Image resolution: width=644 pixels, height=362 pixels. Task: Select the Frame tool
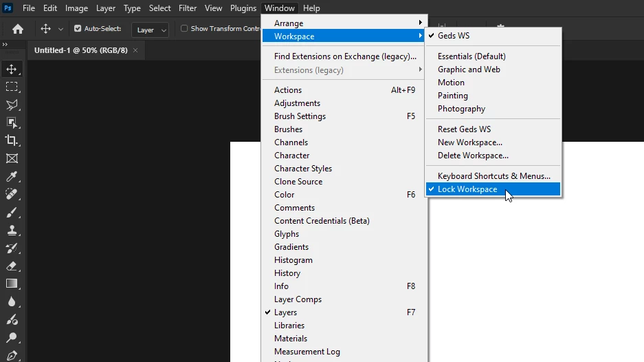tap(12, 158)
